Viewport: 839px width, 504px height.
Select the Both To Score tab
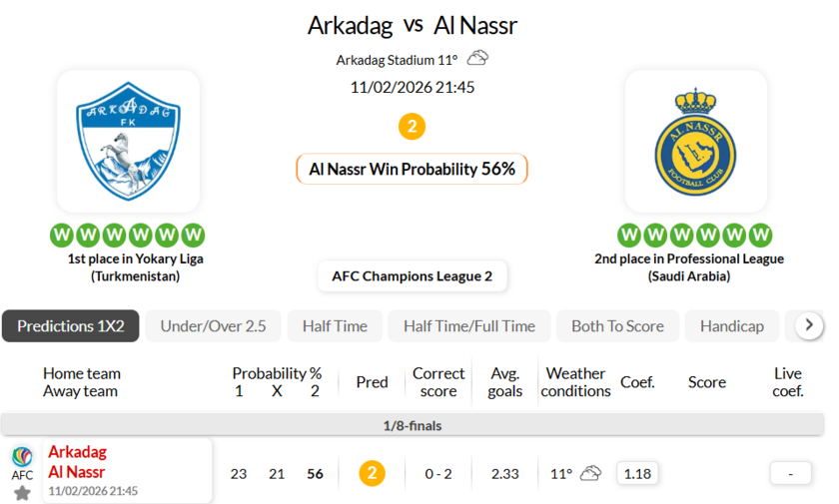pos(617,326)
